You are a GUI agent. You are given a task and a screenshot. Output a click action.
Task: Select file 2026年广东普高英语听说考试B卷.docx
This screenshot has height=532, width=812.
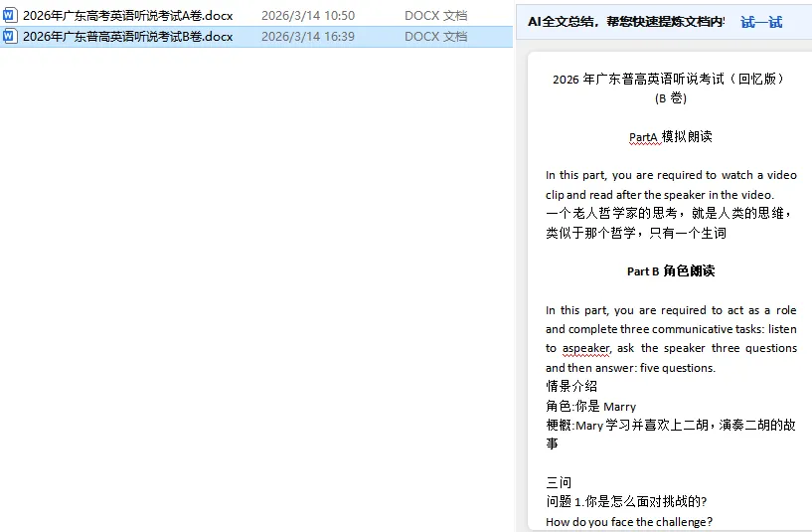tap(128, 36)
